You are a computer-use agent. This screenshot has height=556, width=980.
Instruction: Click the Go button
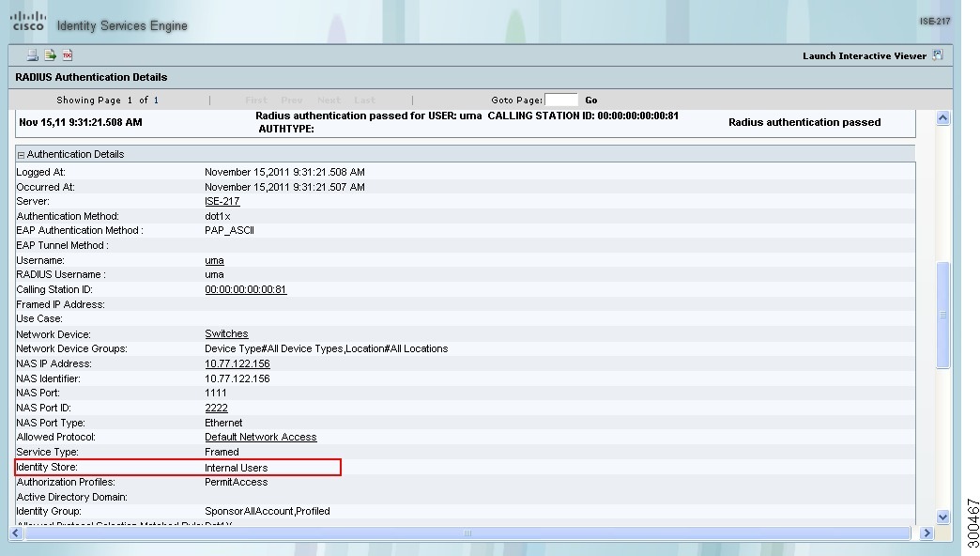click(x=590, y=100)
